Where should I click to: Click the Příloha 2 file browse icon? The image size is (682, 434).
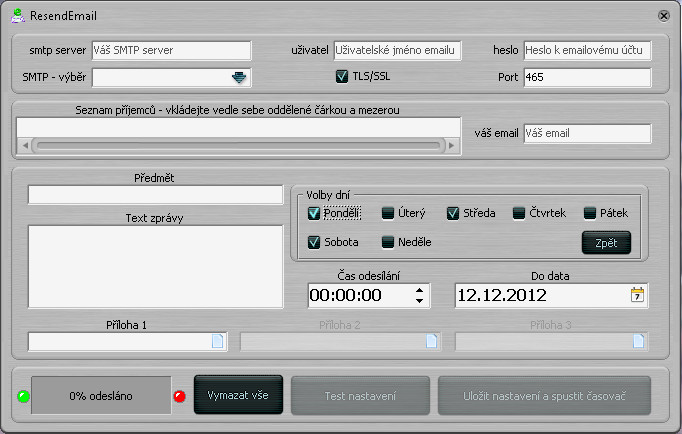(431, 341)
